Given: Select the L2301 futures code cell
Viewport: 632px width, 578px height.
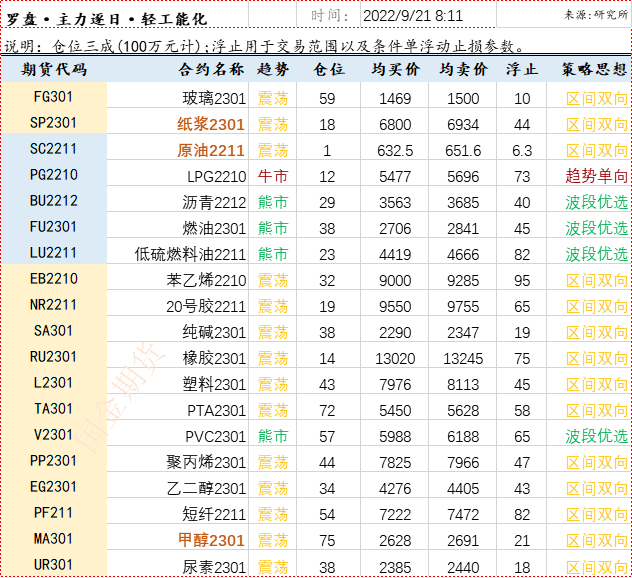Looking at the screenshot, I should coord(53,383).
